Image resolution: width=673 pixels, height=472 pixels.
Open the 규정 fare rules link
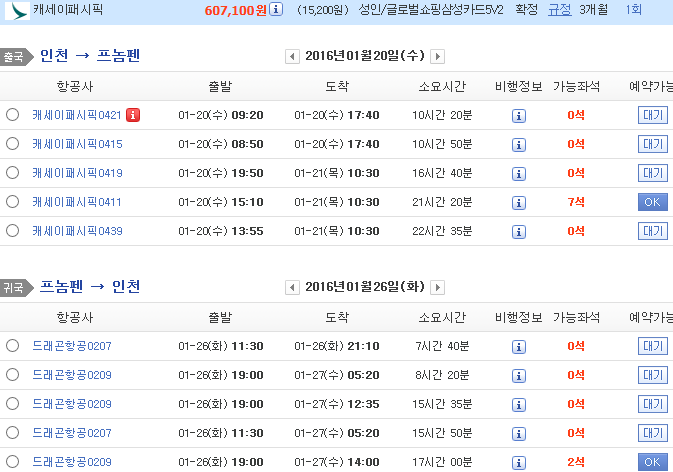560,9
